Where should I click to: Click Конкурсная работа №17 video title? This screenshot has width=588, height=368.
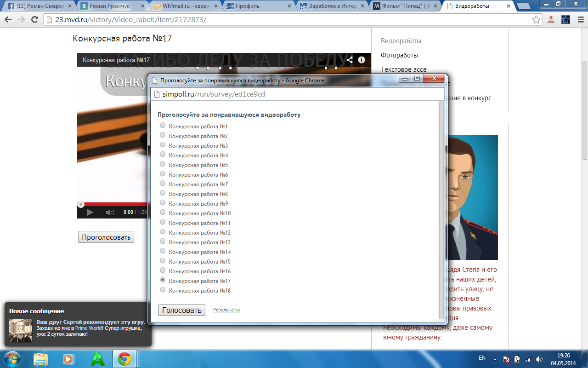(x=116, y=60)
